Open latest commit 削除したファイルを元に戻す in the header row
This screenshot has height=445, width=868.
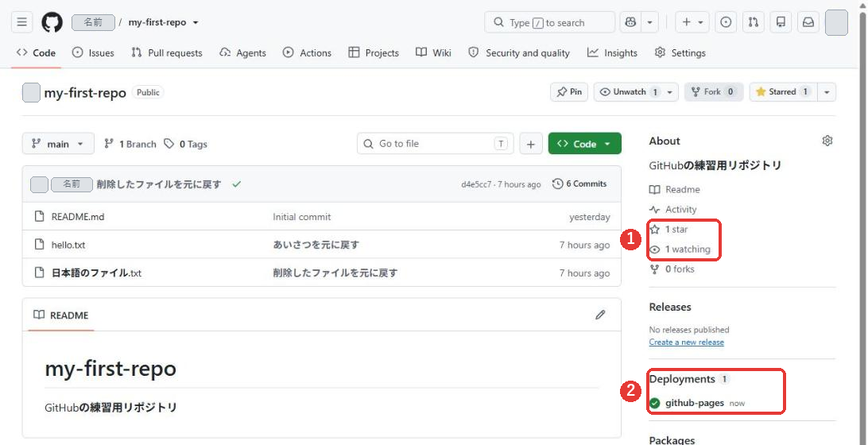[159, 184]
